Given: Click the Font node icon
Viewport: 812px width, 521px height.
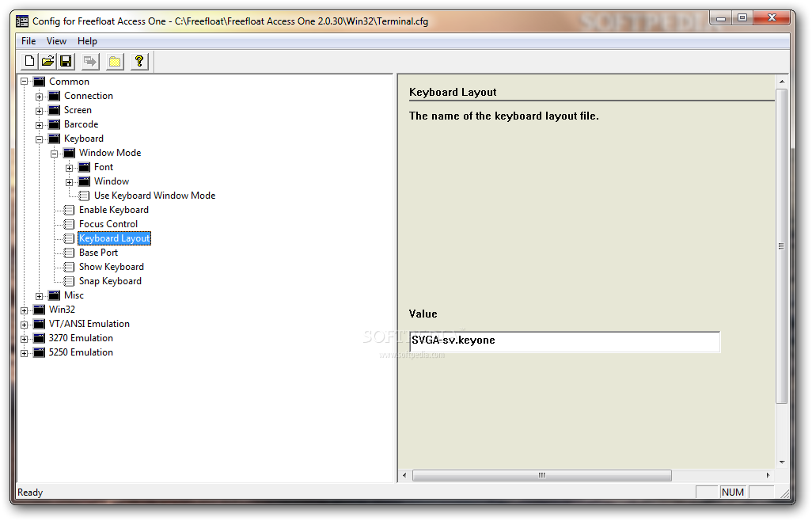Looking at the screenshot, I should (85, 167).
